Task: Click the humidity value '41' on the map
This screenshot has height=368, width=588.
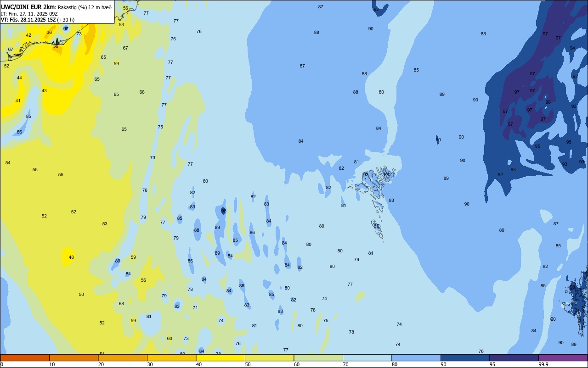Action: tap(18, 101)
